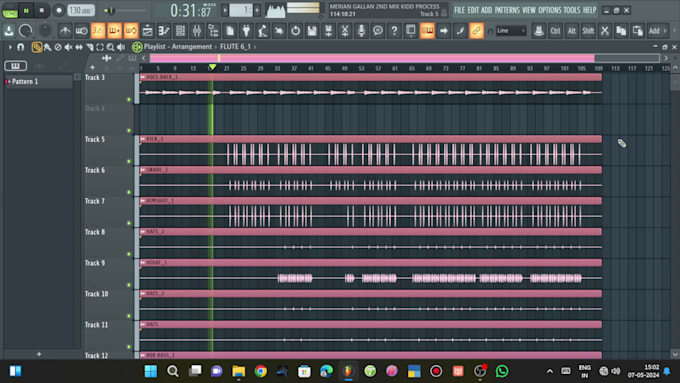Viewport: 680px width, 383px height.
Task: Select the Slip tool in playlist toolbar
Action: (79, 47)
